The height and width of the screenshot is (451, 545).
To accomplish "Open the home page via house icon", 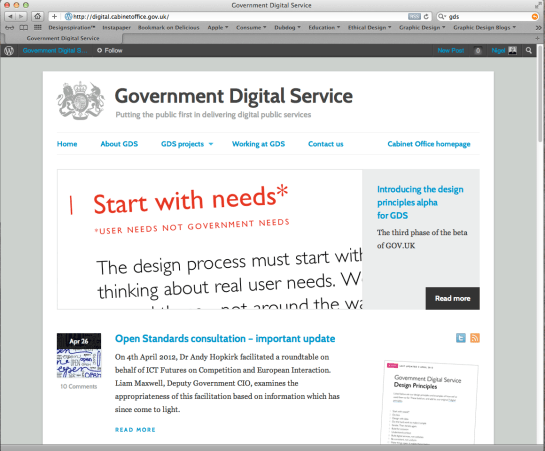I will click(x=38, y=16).
